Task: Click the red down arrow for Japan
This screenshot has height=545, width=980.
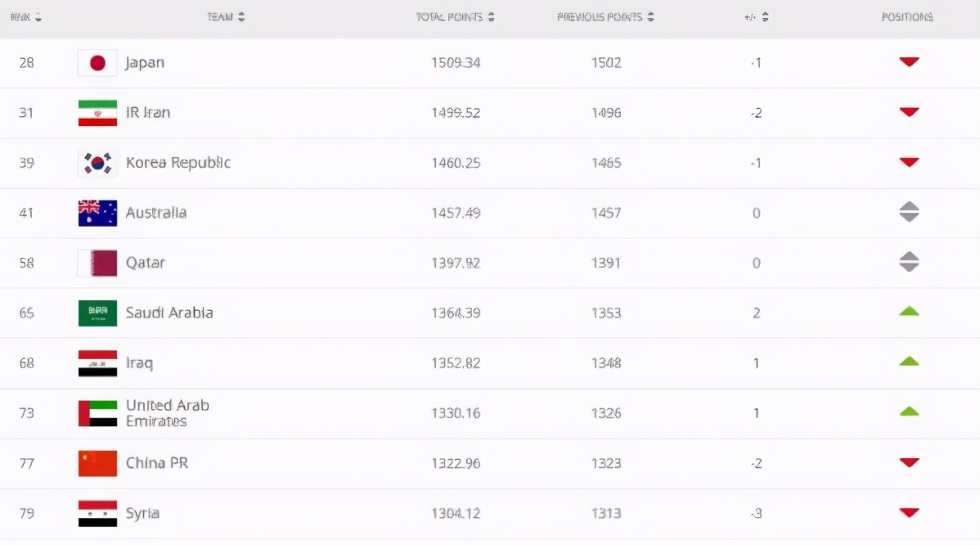Action: click(909, 62)
